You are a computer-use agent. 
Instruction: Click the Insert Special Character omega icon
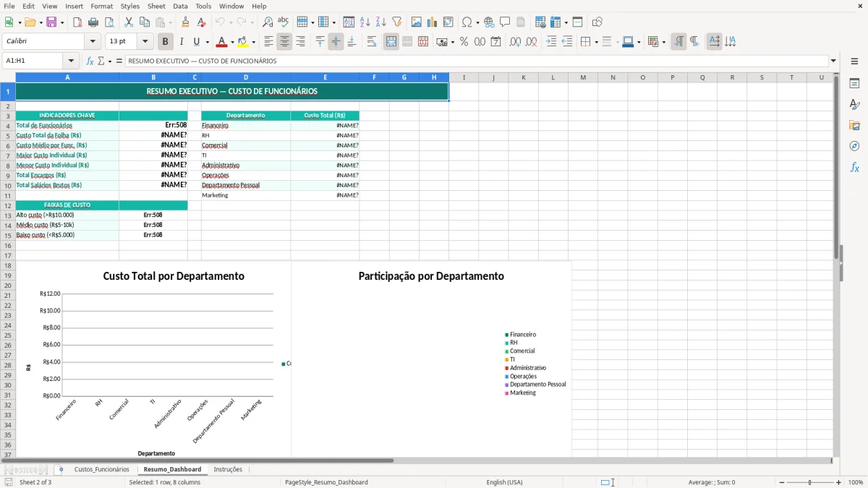(x=467, y=22)
